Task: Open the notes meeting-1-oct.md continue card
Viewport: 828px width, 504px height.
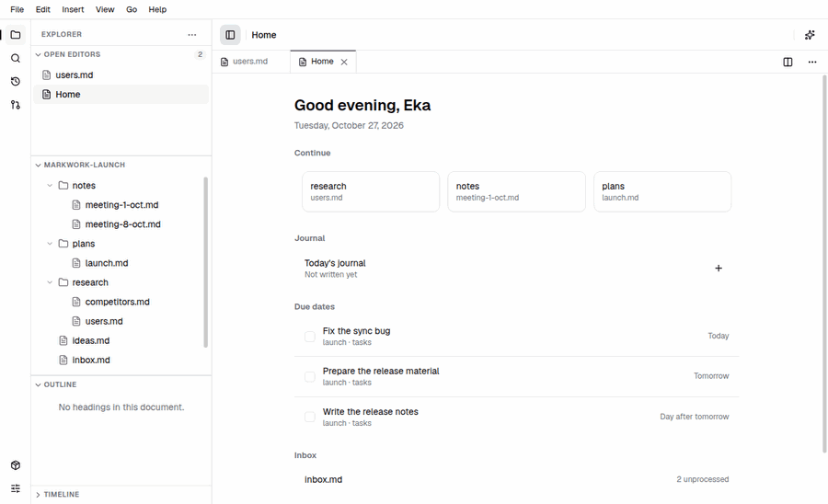Action: tap(516, 191)
